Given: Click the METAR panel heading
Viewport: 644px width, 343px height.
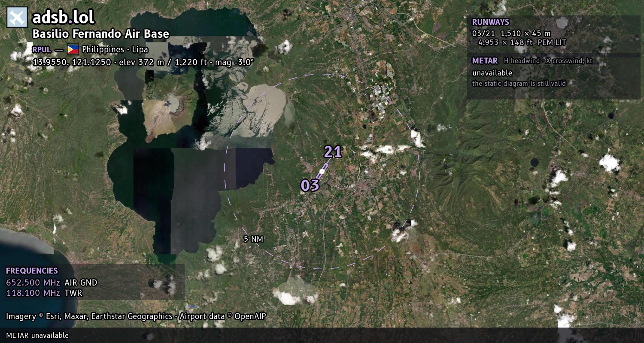Looking at the screenshot, I should click(485, 61).
